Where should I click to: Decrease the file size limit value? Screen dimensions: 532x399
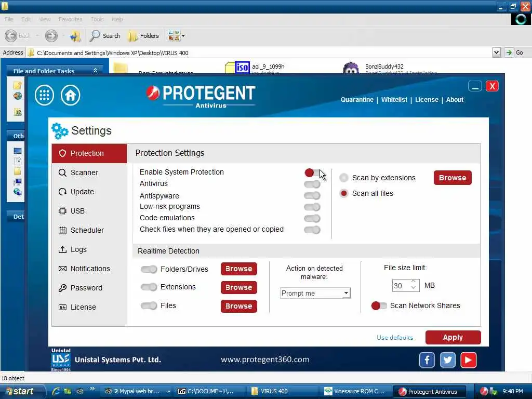413,288
